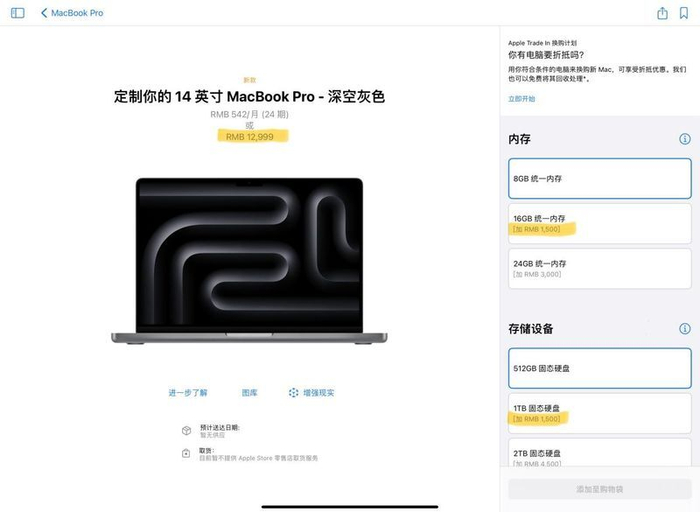Pick 2TB 固态硬盘 storage option
Viewport: 700px width, 512px height.
pos(600,453)
